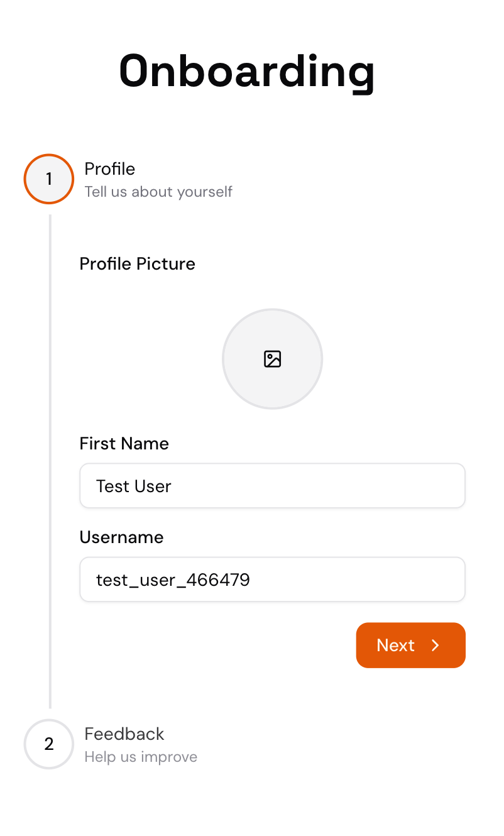Image resolution: width=504 pixels, height=836 pixels.
Task: Click the First Name label
Action: point(124,444)
